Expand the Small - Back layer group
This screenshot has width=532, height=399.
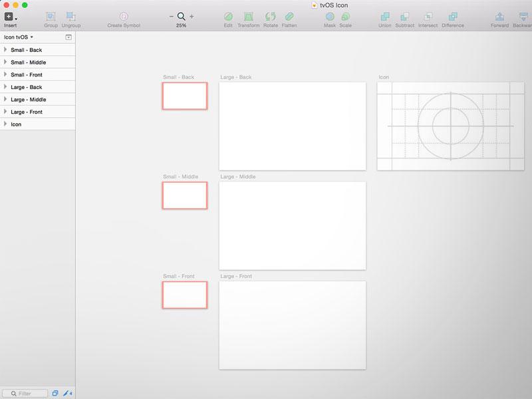(5, 50)
